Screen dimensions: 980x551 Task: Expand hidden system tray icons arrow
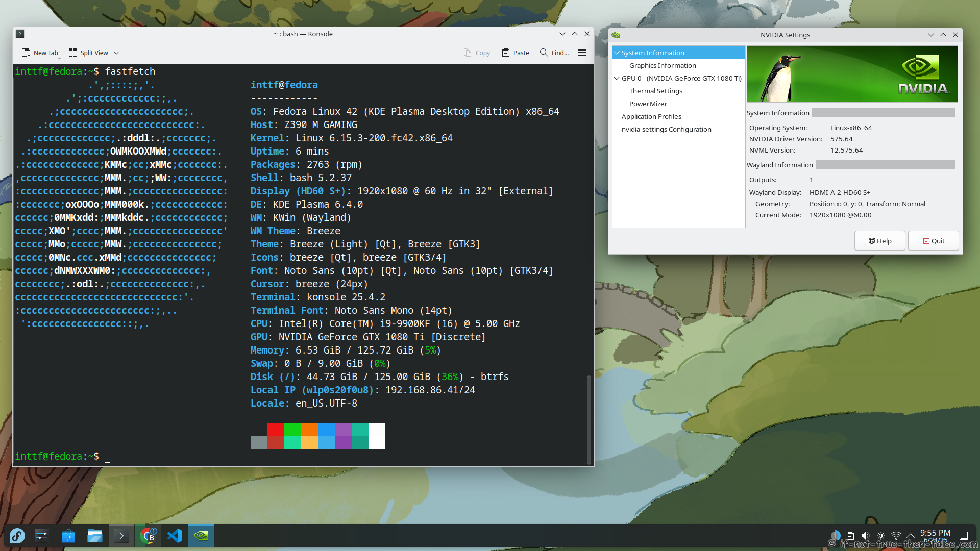pos(911,536)
